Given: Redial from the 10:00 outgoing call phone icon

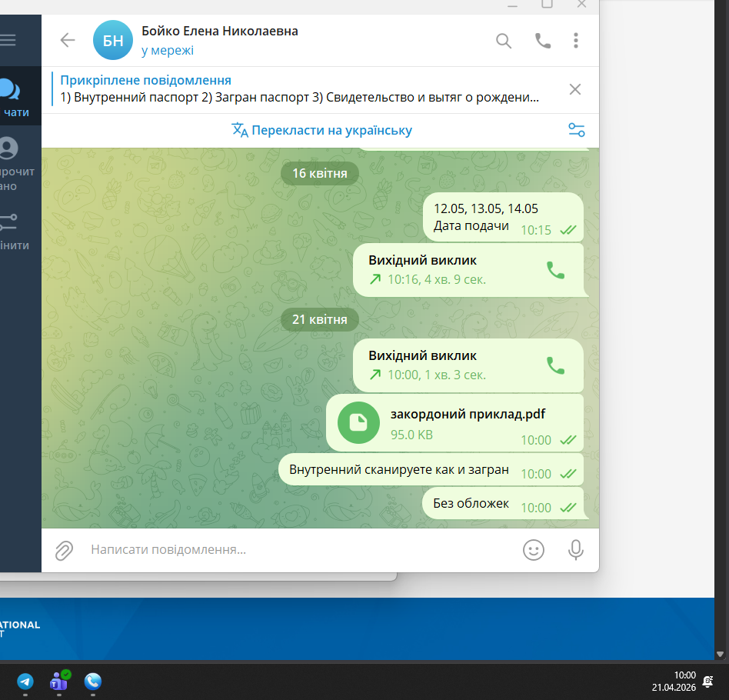Looking at the screenshot, I should click(555, 365).
